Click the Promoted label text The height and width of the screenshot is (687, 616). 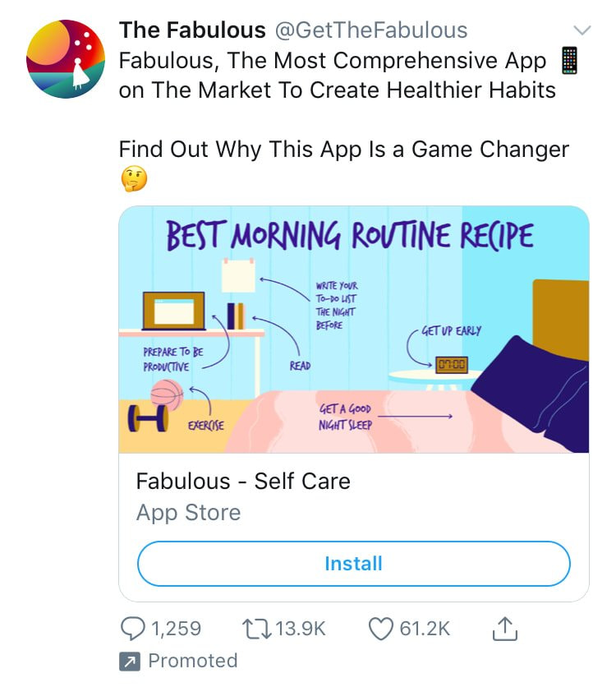(193, 661)
